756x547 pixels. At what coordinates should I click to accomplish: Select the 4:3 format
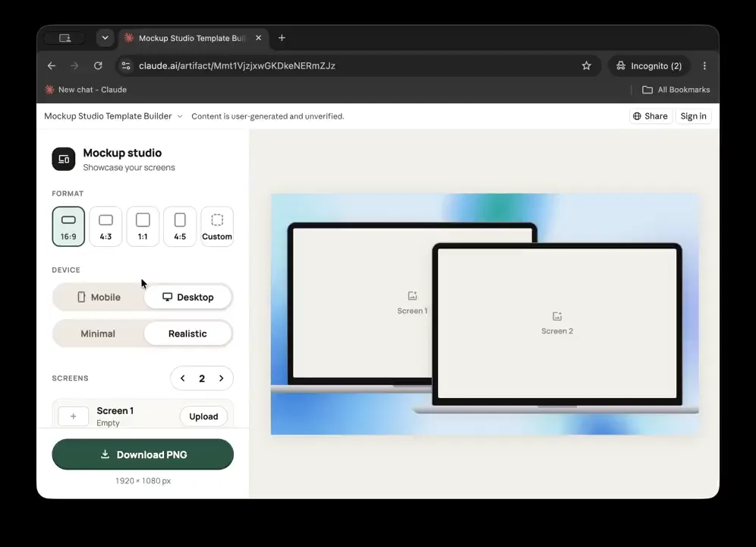coord(106,226)
